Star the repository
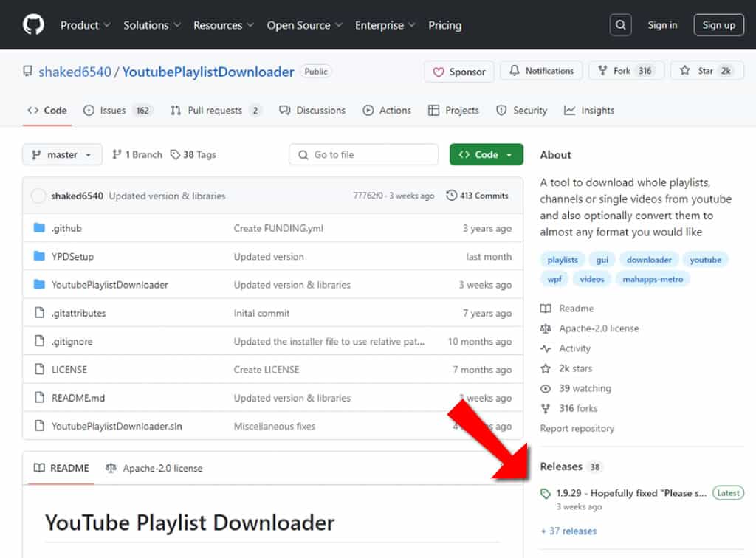Screen dimensions: 756x558 (x=707, y=71)
